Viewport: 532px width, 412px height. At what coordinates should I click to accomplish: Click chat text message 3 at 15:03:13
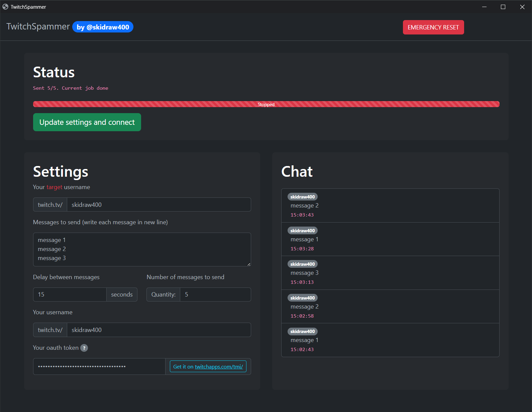[x=305, y=273]
